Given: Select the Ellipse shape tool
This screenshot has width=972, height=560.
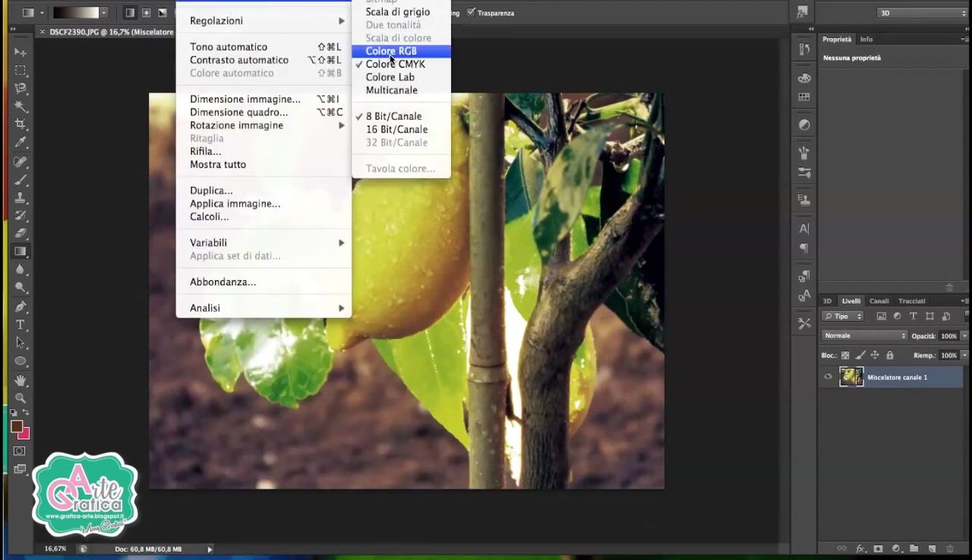Looking at the screenshot, I should click(x=21, y=361).
